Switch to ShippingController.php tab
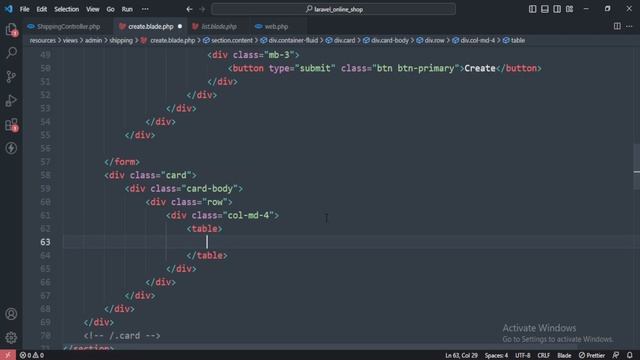 tap(68, 27)
